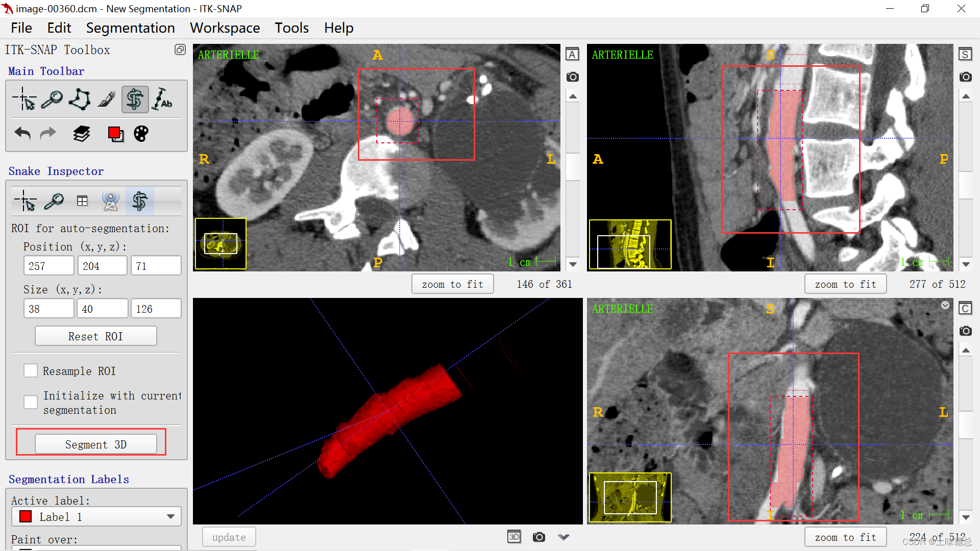
Task: Open the Layer Inspector stack icon
Action: (x=82, y=134)
